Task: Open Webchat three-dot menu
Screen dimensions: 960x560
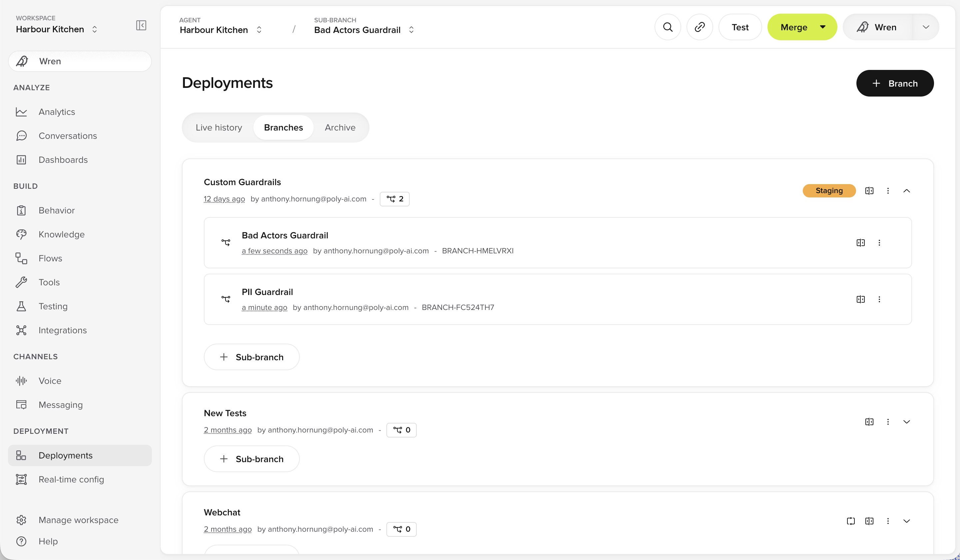Action: click(888, 521)
